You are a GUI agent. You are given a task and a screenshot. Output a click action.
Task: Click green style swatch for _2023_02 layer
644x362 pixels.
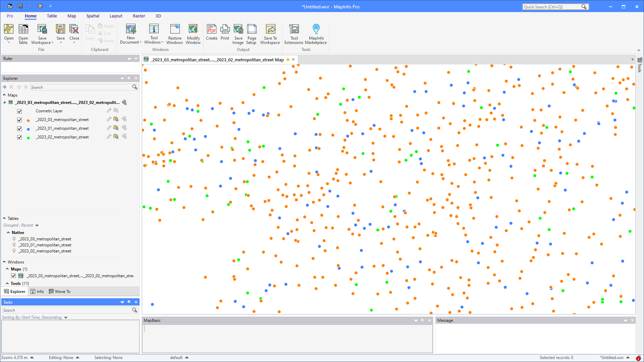pyautogui.click(x=28, y=138)
